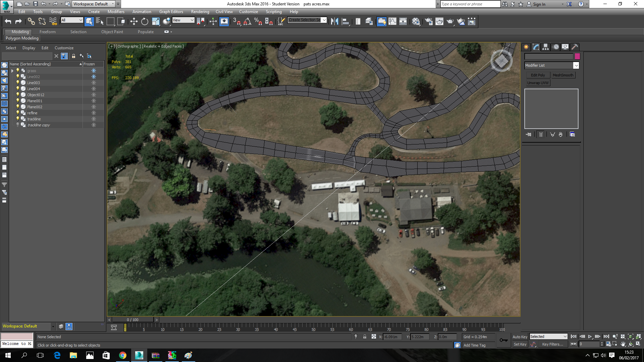Open the Workspace Default dropdown in title bar
This screenshot has height=362, width=644.
click(x=94, y=4)
